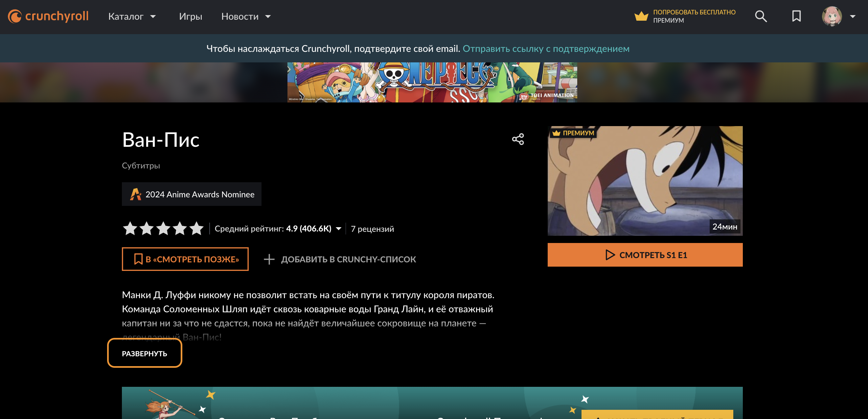Viewport: 868px width, 419px height.
Task: Rate three stars
Action: [163, 228]
